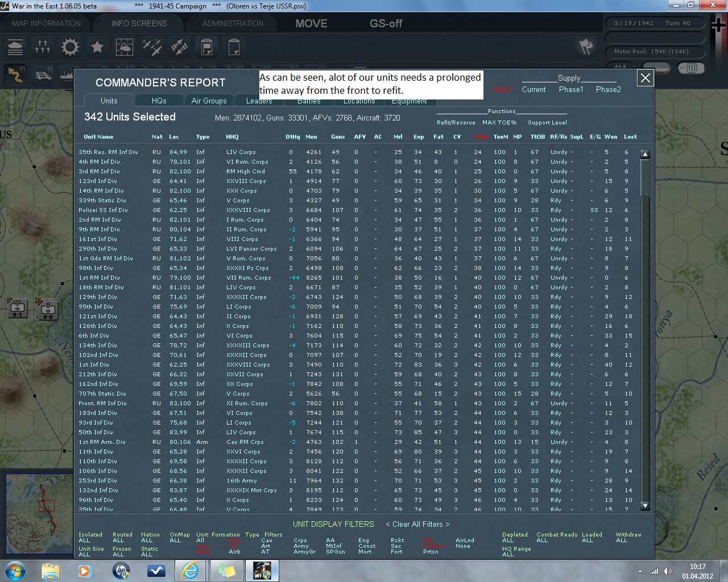This screenshot has width=728, height=582.
Task: Close the Commander's Report window
Action: point(645,78)
